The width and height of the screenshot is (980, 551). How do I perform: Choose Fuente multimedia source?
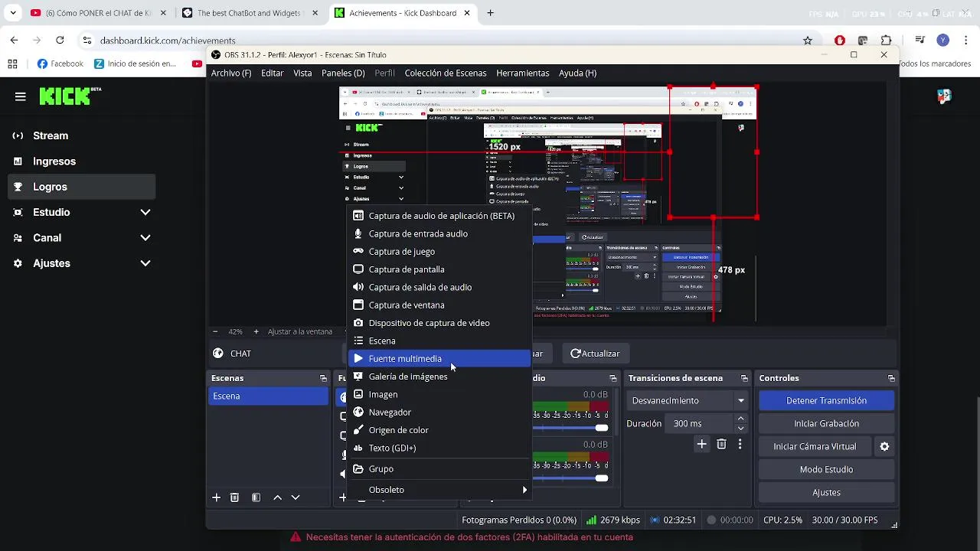439,359
